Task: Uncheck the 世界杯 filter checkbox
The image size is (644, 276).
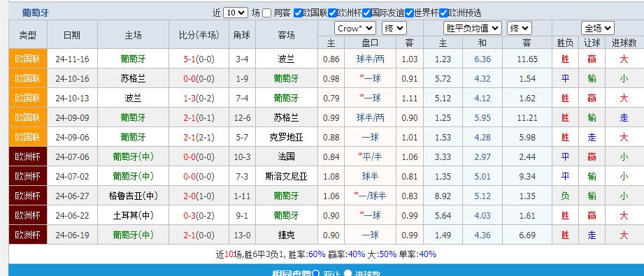Action: click(x=409, y=13)
